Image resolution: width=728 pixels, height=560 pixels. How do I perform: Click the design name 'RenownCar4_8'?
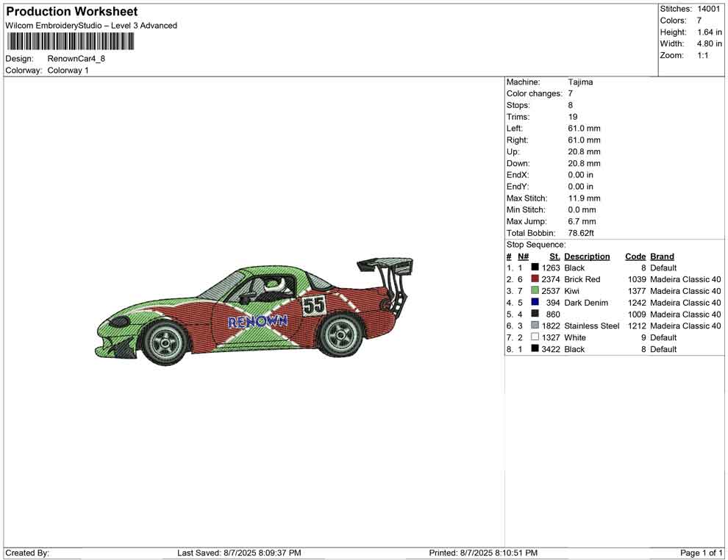[76, 59]
